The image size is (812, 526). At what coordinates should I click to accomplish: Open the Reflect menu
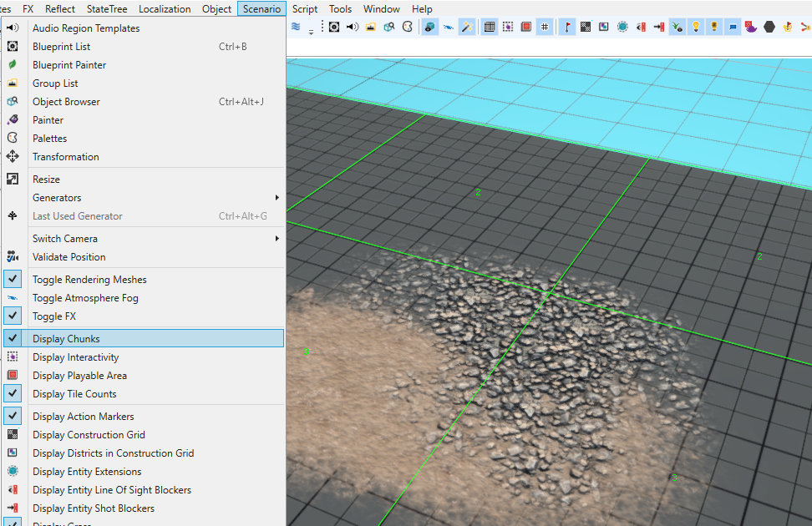(x=60, y=9)
